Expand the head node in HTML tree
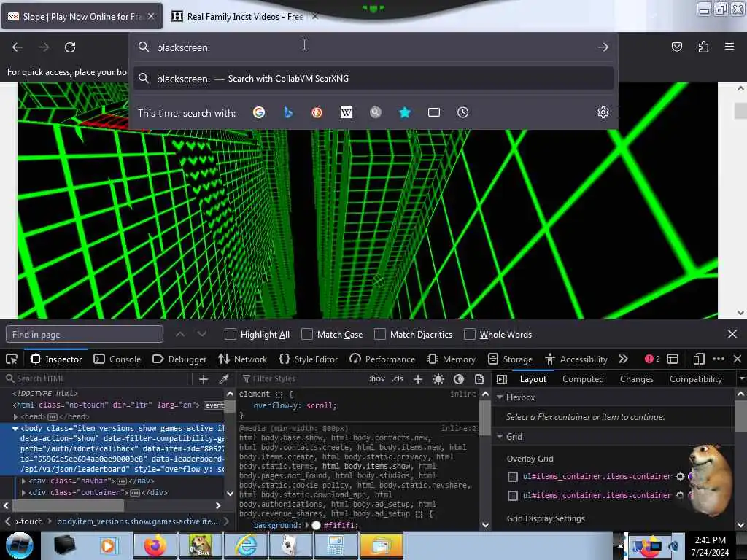The width and height of the screenshot is (747, 560). (x=15, y=417)
